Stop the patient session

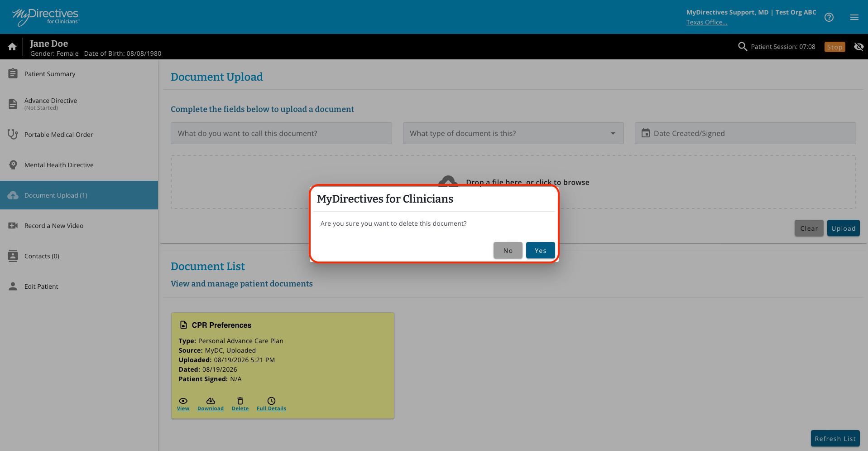click(x=834, y=47)
